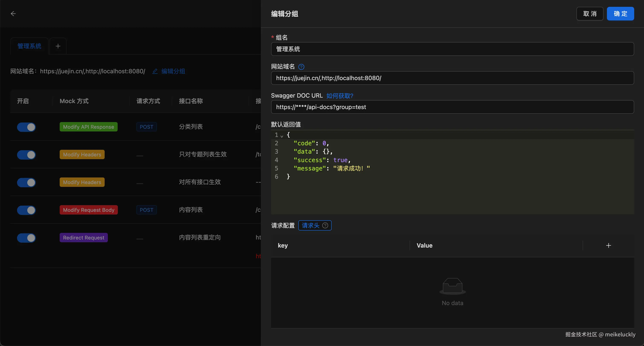Click the plus icon to add group tab
This screenshot has width=644, height=346.
click(58, 46)
